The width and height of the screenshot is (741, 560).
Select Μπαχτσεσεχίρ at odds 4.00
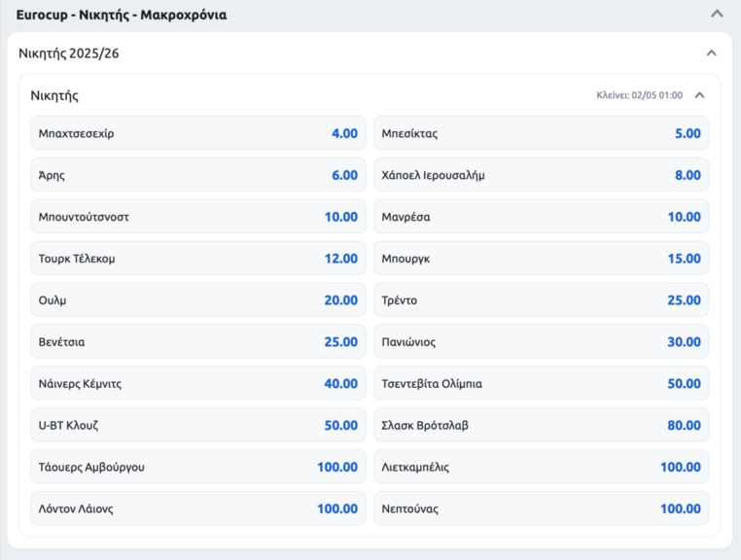point(197,134)
